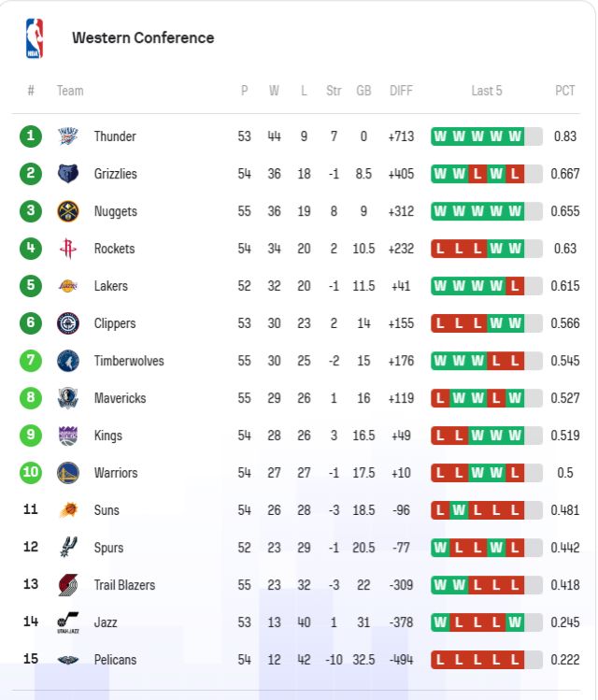Click the Thunder team logo

[68, 136]
